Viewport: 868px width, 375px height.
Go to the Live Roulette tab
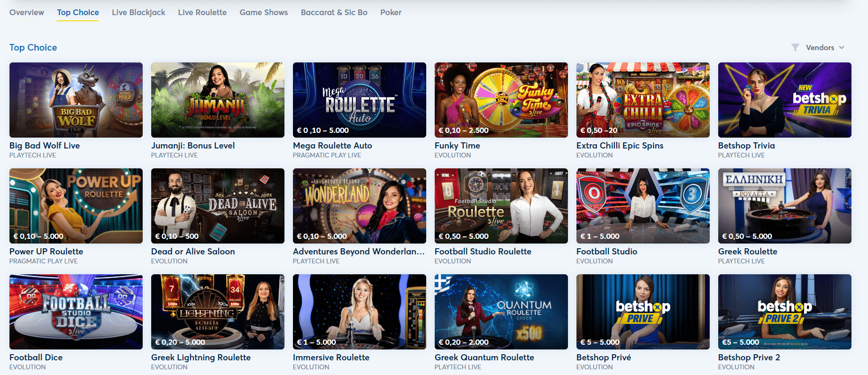202,12
